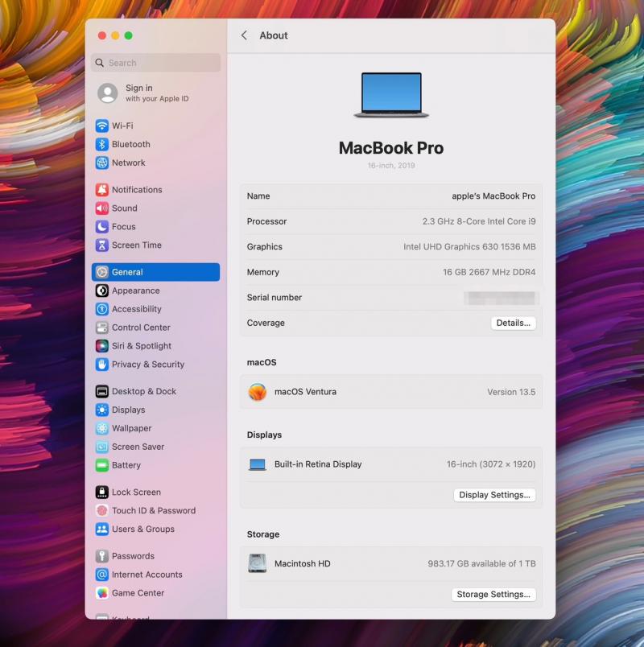Open Screen Time hourglass icon
The height and width of the screenshot is (647, 644).
pos(102,245)
